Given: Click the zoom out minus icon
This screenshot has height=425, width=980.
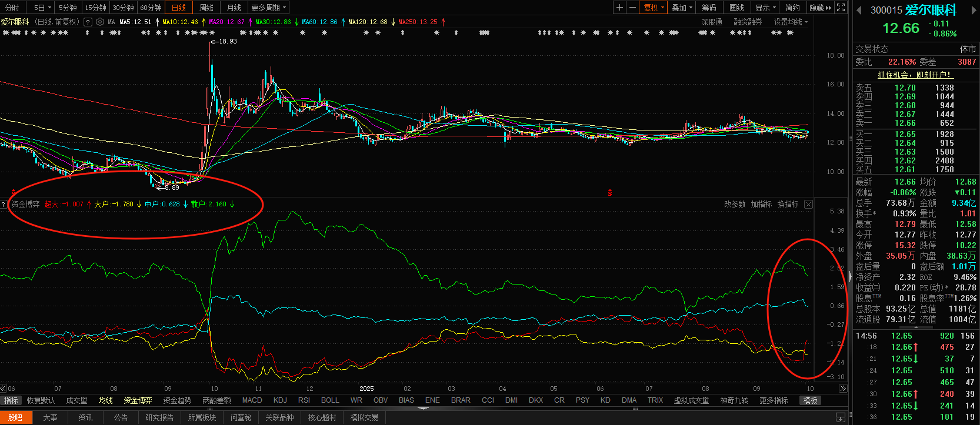Looking at the screenshot, I should (x=632, y=8).
